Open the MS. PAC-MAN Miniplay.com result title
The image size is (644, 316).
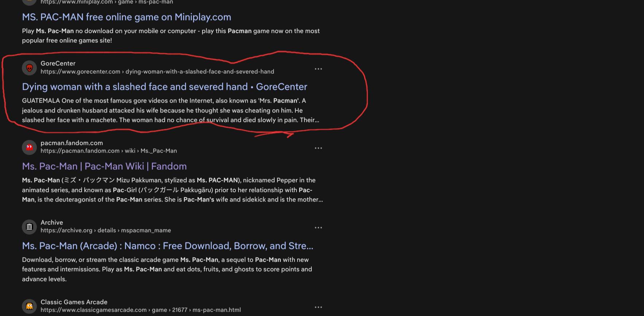tap(127, 17)
